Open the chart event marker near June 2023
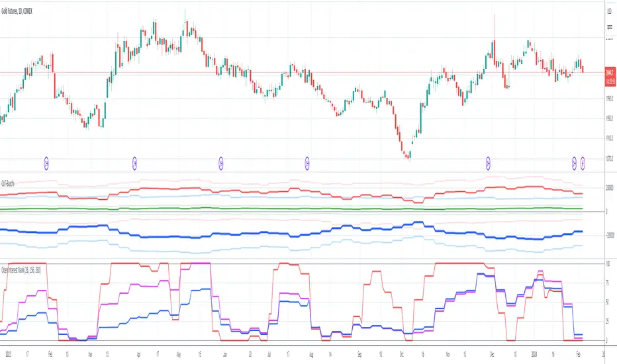This screenshot has height=364, width=617. 221,162
